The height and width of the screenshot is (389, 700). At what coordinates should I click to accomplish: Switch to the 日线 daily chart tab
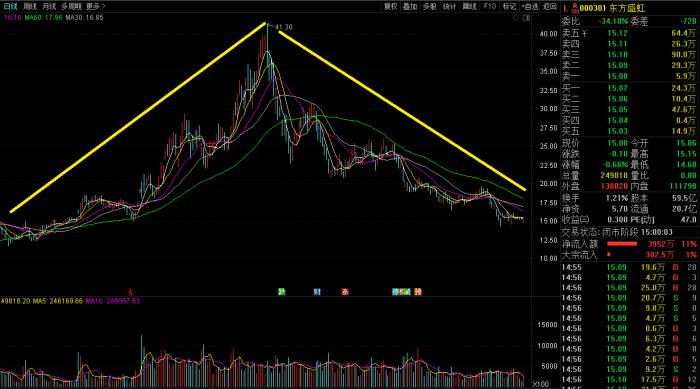click(10, 6)
